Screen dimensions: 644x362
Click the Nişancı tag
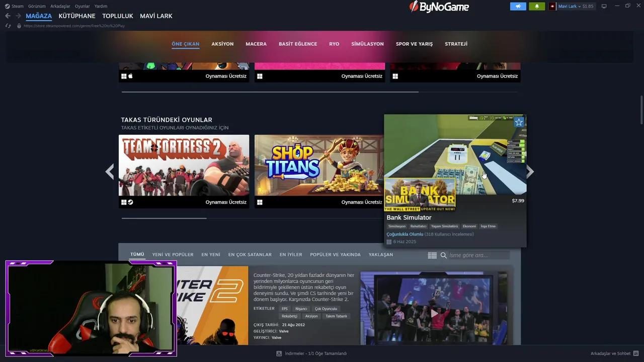pyautogui.click(x=301, y=309)
